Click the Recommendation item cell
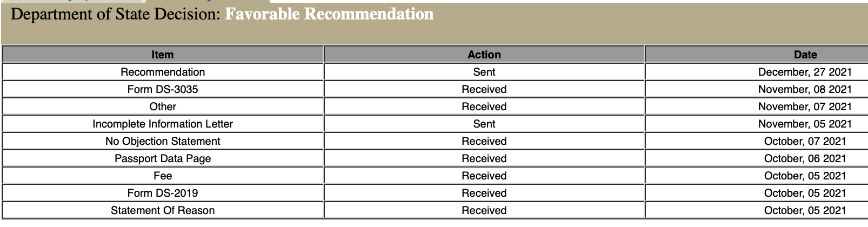The width and height of the screenshot is (868, 227). [163, 72]
